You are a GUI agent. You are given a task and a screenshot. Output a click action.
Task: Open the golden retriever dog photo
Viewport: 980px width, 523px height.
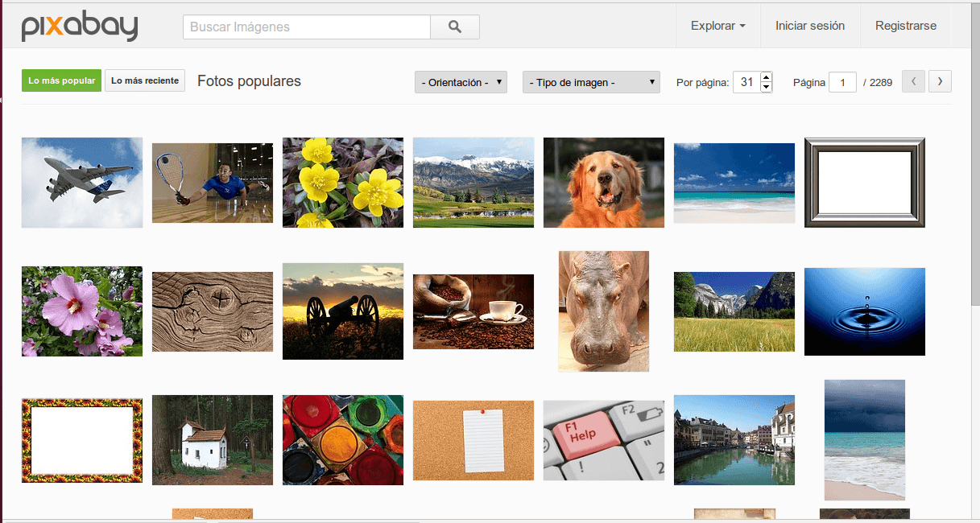click(x=604, y=183)
